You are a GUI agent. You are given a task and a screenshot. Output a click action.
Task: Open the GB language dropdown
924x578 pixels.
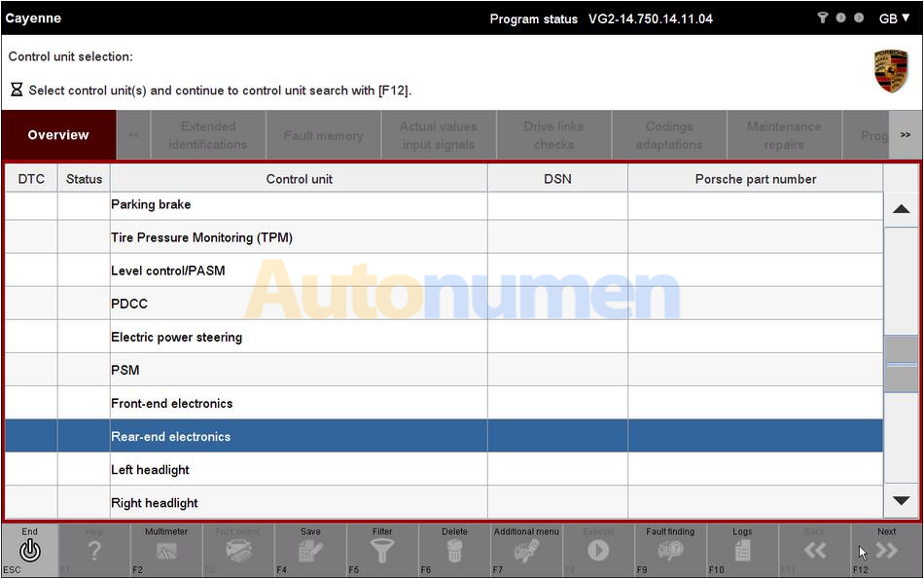[x=894, y=18]
